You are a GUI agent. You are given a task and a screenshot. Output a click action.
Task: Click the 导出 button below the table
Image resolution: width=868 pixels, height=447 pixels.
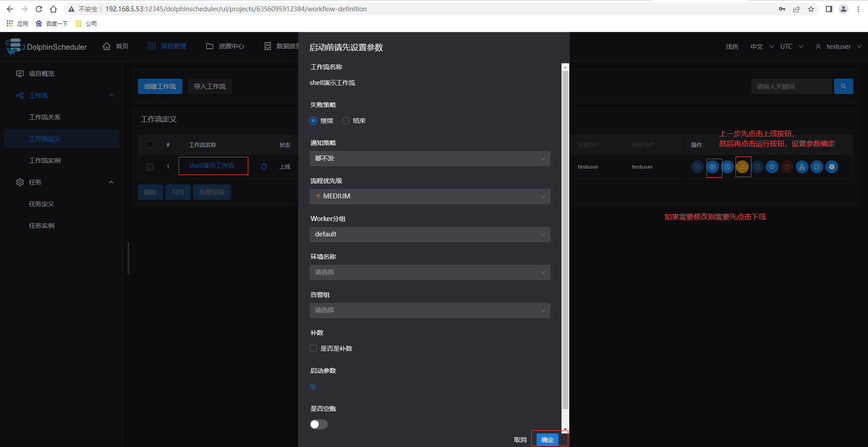[178, 192]
